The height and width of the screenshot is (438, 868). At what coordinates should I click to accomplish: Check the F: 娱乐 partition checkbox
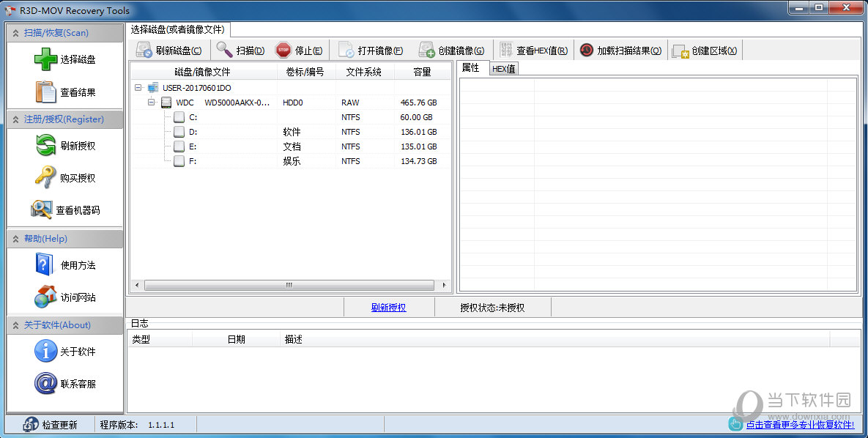[x=179, y=161]
